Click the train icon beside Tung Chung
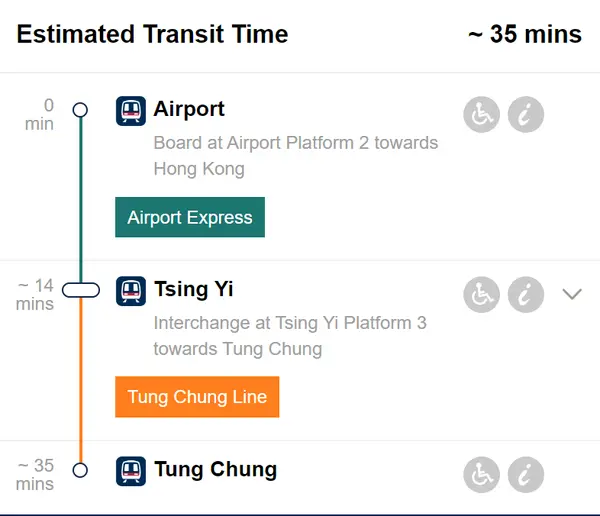The image size is (600, 516). (131, 470)
